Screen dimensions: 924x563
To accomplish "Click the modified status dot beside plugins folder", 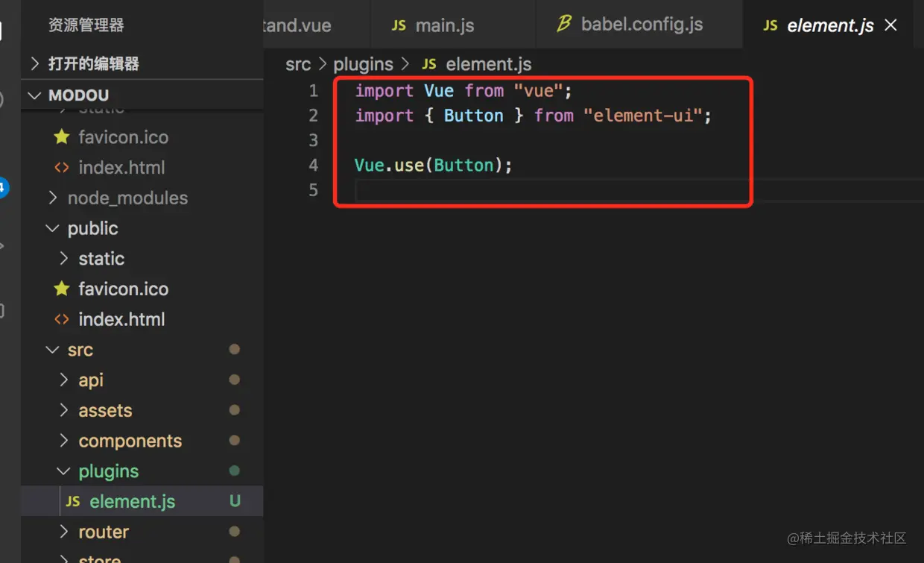I will point(234,471).
